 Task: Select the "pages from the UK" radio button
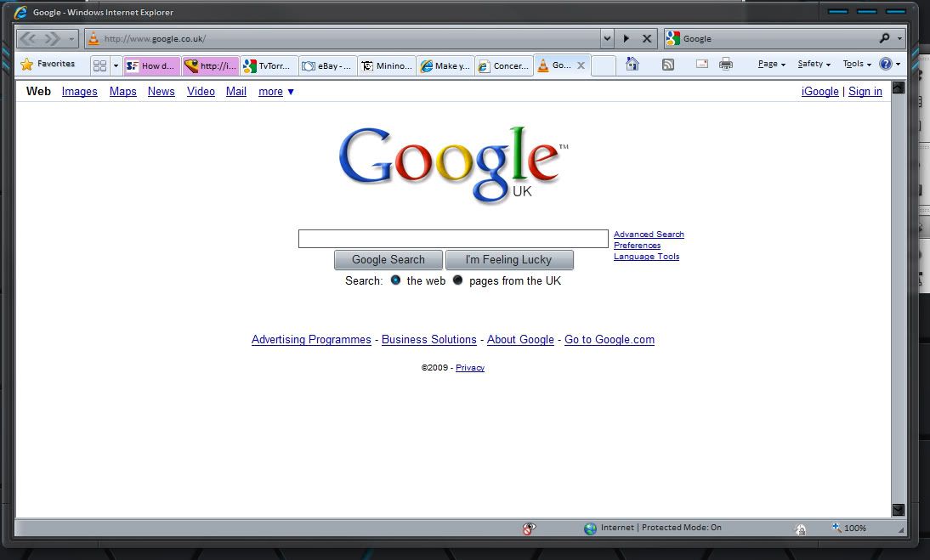pyautogui.click(x=457, y=280)
